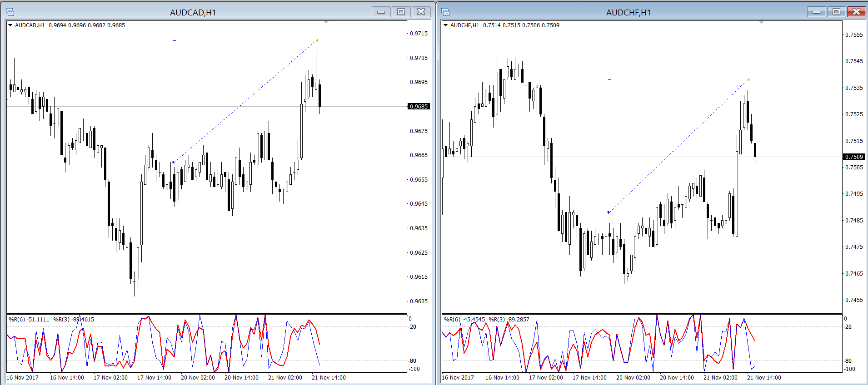This screenshot has width=868, height=385.
Task: Click the 0.9605 price scale label
Action: point(419,301)
